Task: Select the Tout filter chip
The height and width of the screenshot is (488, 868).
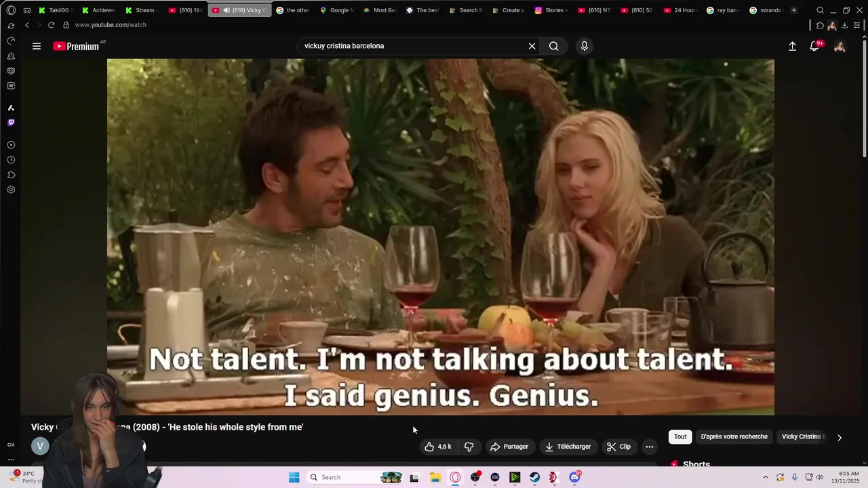Action: point(680,436)
